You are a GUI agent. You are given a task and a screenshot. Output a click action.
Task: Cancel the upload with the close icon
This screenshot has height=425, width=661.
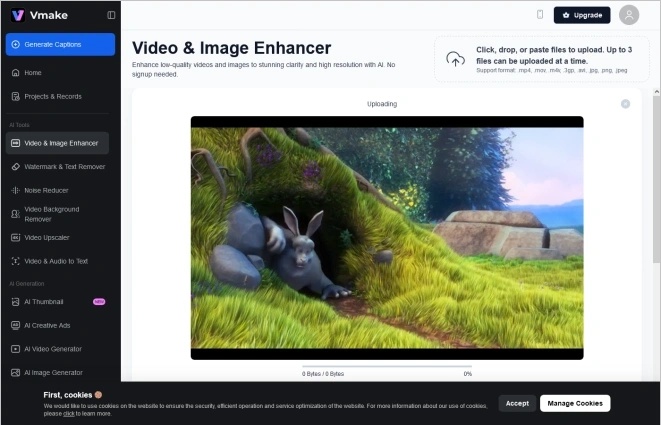click(x=626, y=104)
